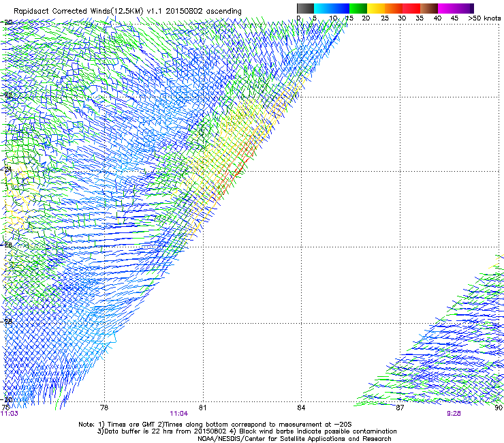This screenshot has height=443, width=504.
Task: Click the '25' legend scale label
Action: 384,18
